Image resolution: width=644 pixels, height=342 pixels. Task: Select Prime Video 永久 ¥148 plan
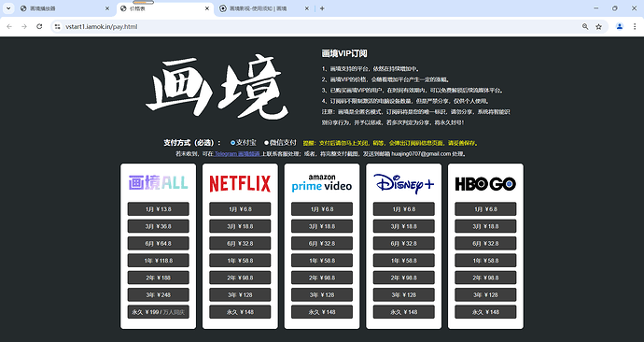(322, 312)
